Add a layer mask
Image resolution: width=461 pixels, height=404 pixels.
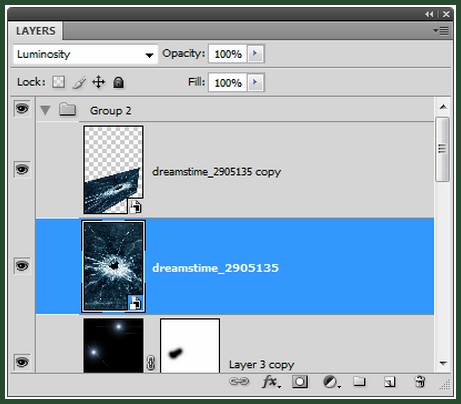(x=300, y=382)
